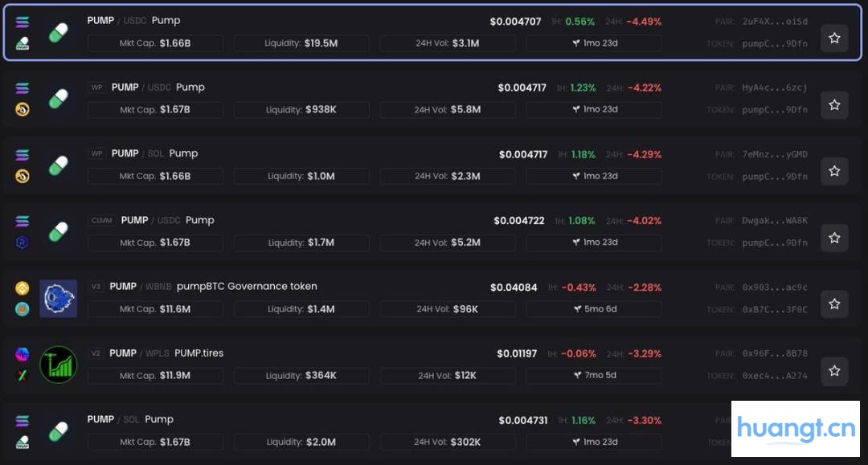Favorite the WP PUMP/SOL pair
Viewport: 868px width, 465px height.
[834, 171]
